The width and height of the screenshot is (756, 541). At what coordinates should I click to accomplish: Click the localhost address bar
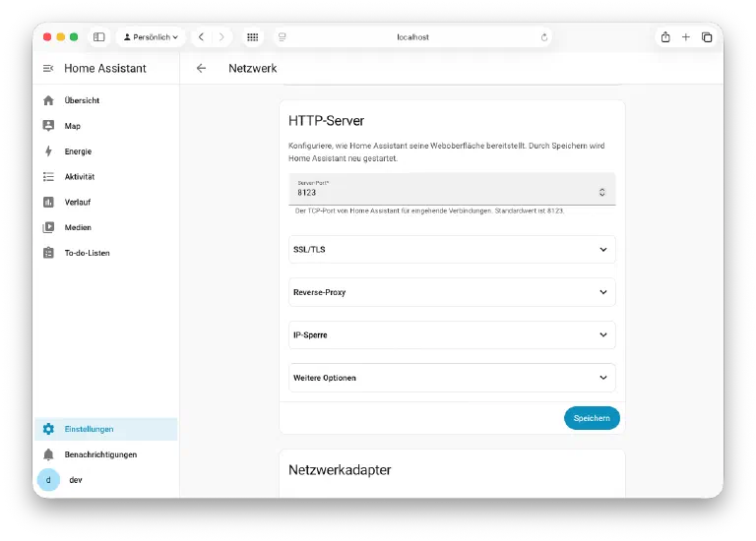(412, 37)
